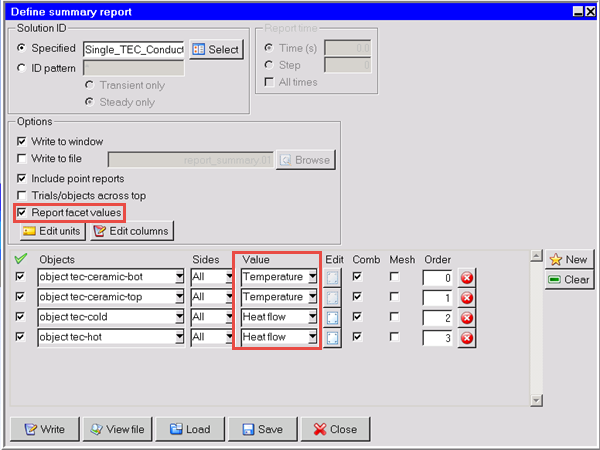Screen dimensions: 600x450
Task: Minimize the Define summary report window
Action: 578,12
